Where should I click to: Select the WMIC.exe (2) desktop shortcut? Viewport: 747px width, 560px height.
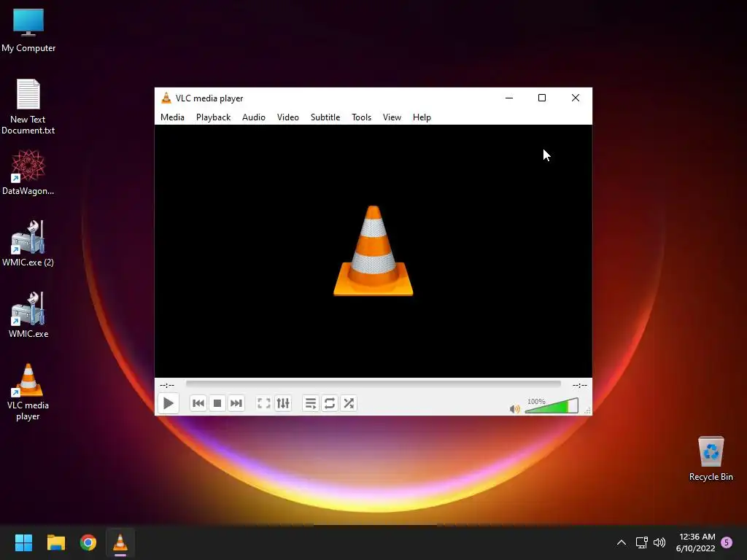[28, 244]
